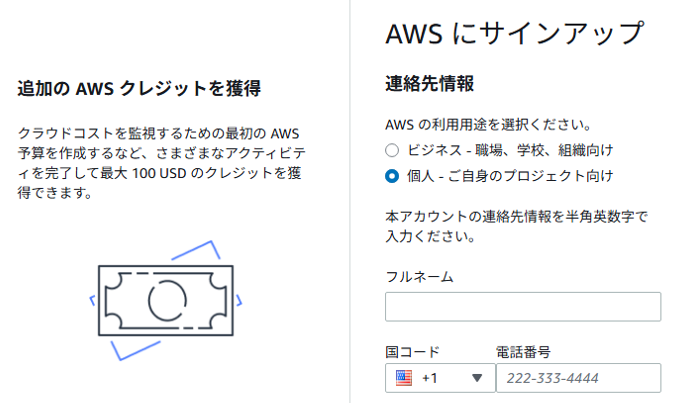681x403 pixels.
Task: Click the 電話番号 field label
Action: [524, 351]
